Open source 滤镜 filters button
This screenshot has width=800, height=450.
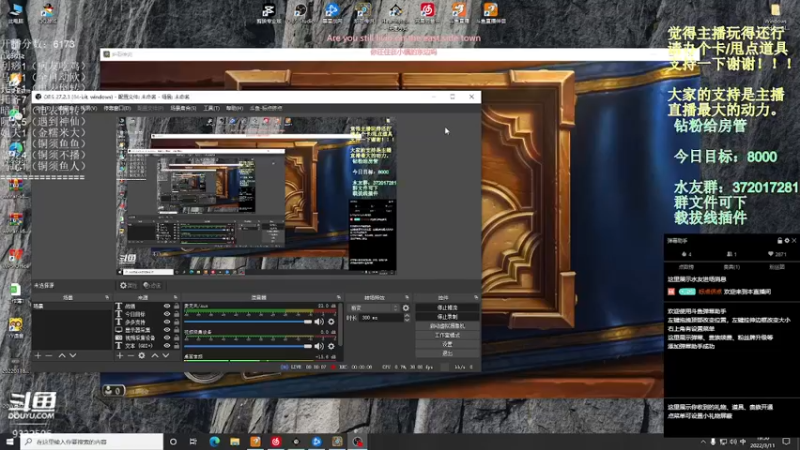153,285
